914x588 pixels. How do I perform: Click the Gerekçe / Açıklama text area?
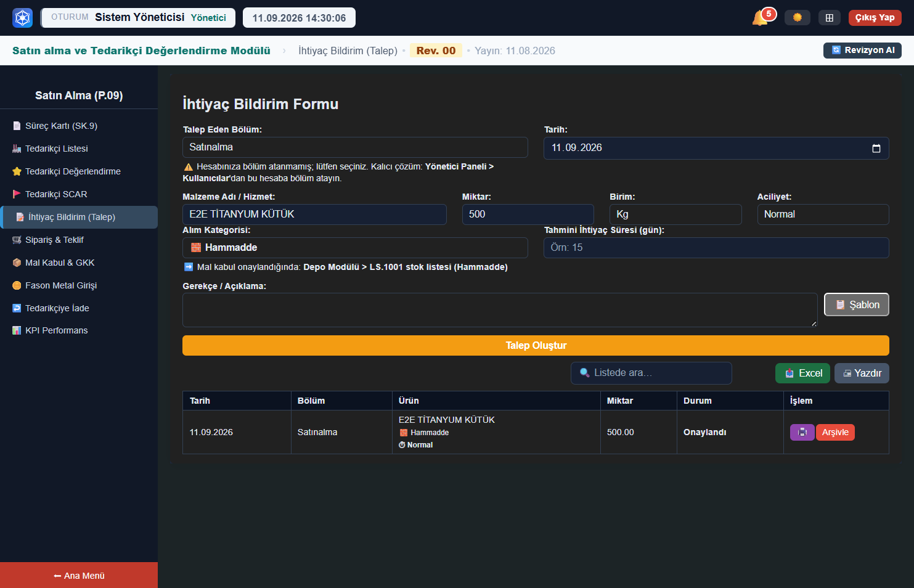[x=500, y=310]
